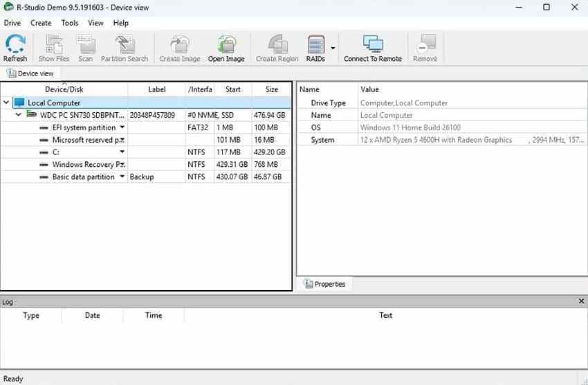Open the Help menu
Viewport: 588px width, 385px height.
(x=121, y=23)
